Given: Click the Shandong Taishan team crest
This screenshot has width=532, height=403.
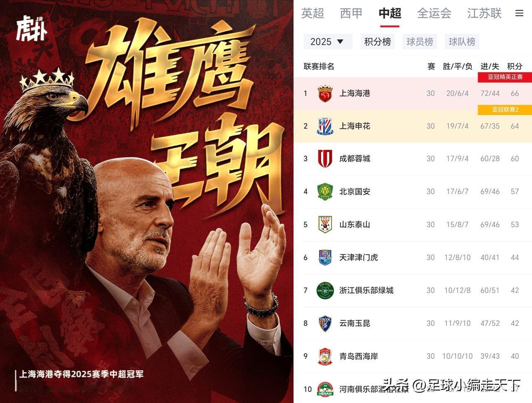Looking at the screenshot, I should coord(325,224).
